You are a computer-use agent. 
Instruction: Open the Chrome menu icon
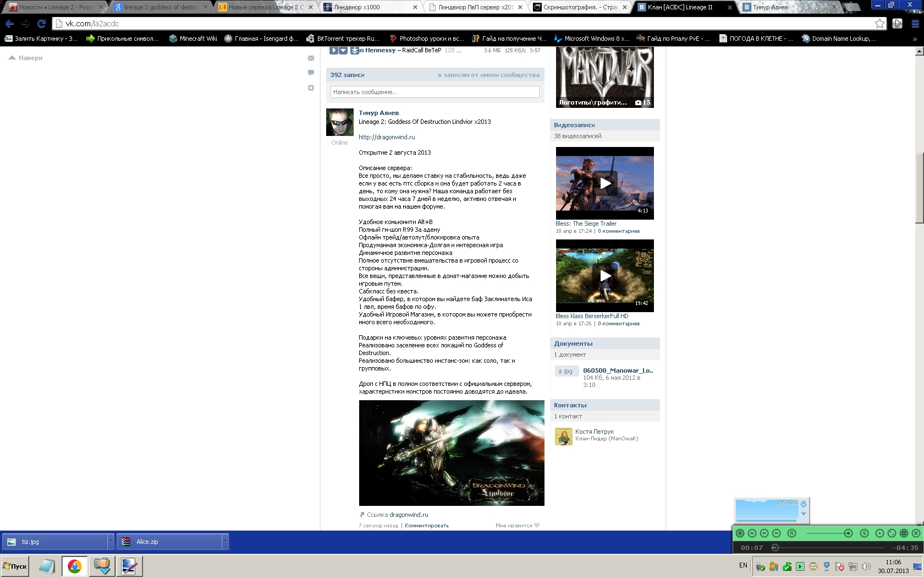coord(914,24)
